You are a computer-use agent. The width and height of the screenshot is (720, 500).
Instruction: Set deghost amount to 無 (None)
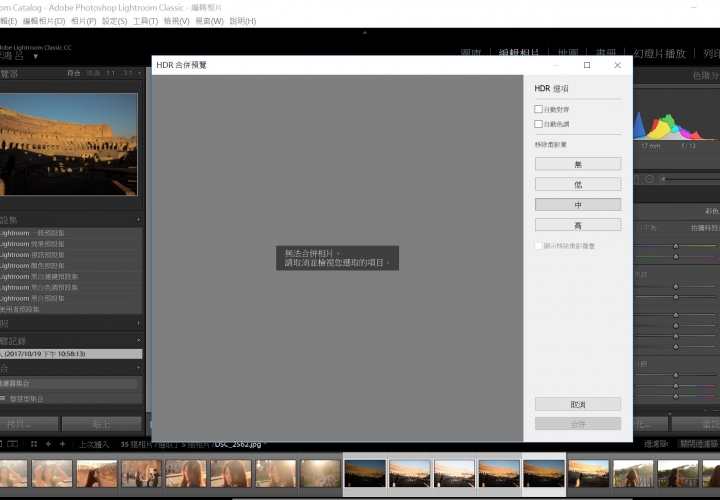coord(577,164)
